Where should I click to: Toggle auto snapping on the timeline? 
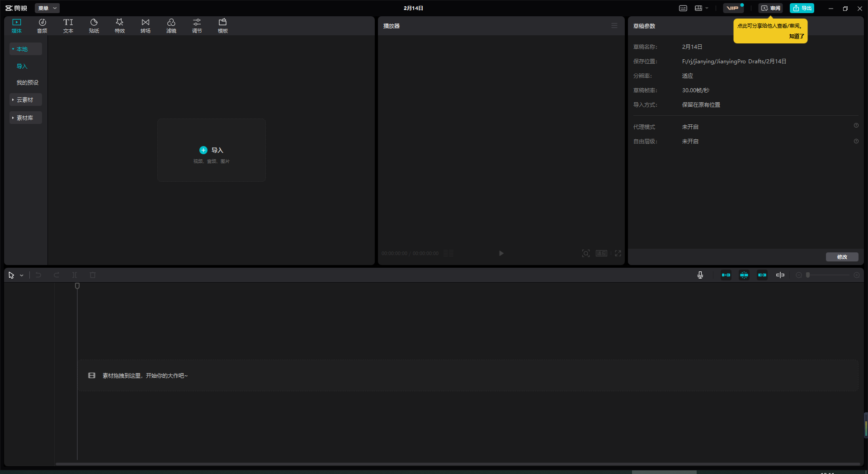click(744, 275)
